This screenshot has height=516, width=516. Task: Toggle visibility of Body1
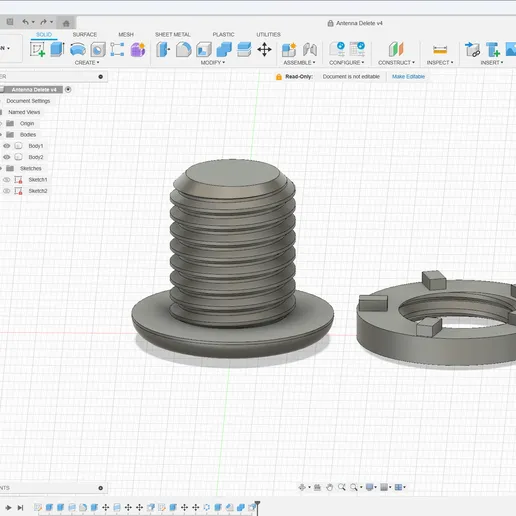tap(7, 146)
